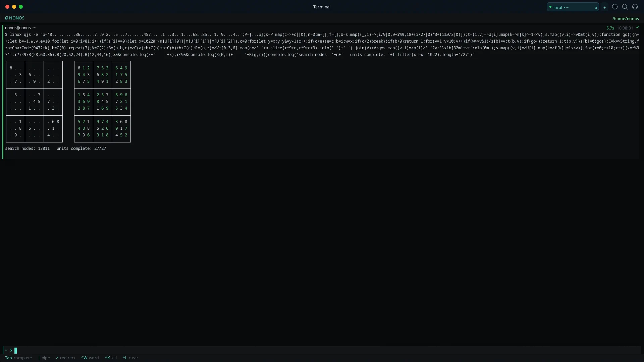Click the /home/nonos path label

click(x=625, y=19)
